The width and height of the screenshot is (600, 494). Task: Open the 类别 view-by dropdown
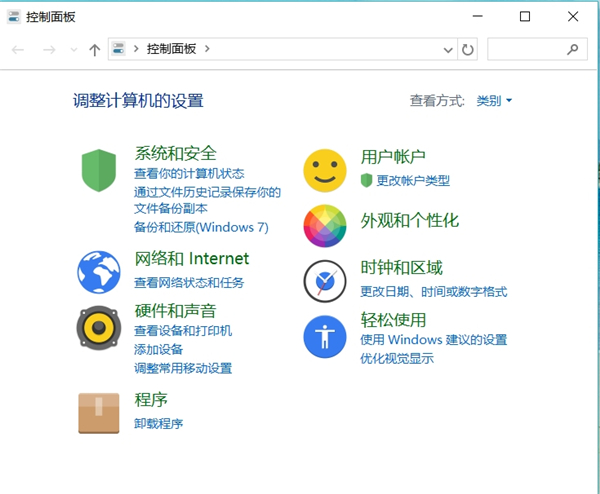tap(494, 101)
